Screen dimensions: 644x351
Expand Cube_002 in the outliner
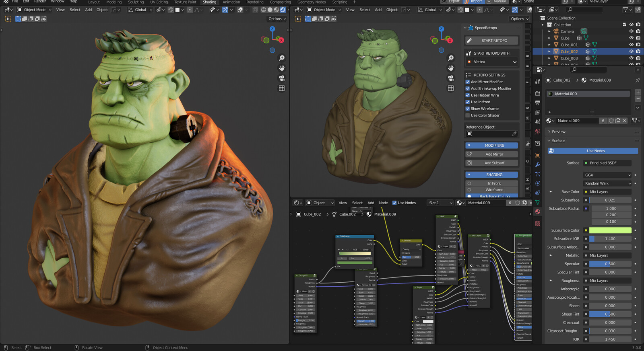(x=549, y=51)
